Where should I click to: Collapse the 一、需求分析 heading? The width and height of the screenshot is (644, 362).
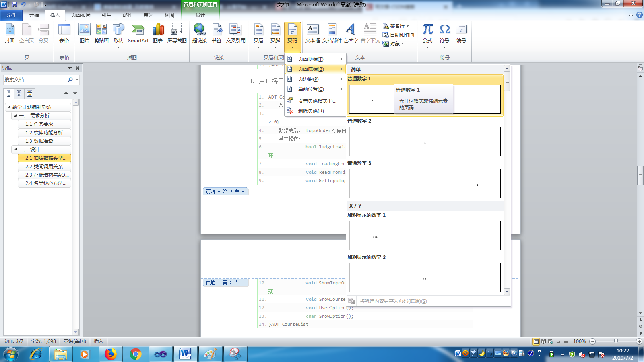point(15,116)
